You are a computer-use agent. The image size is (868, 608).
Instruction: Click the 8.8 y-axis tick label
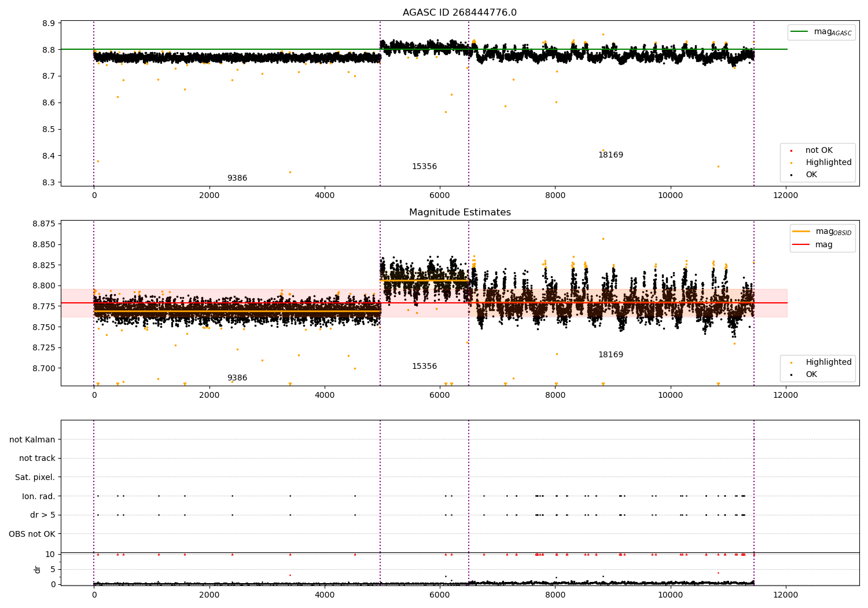coord(49,50)
